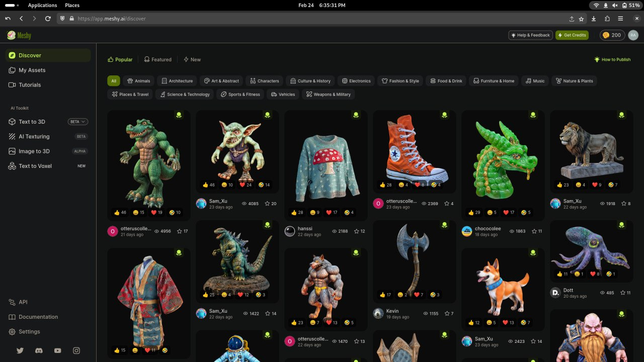This screenshot has width=644, height=362.
Task: Go back using the browser back arrow
Action: coord(21,19)
